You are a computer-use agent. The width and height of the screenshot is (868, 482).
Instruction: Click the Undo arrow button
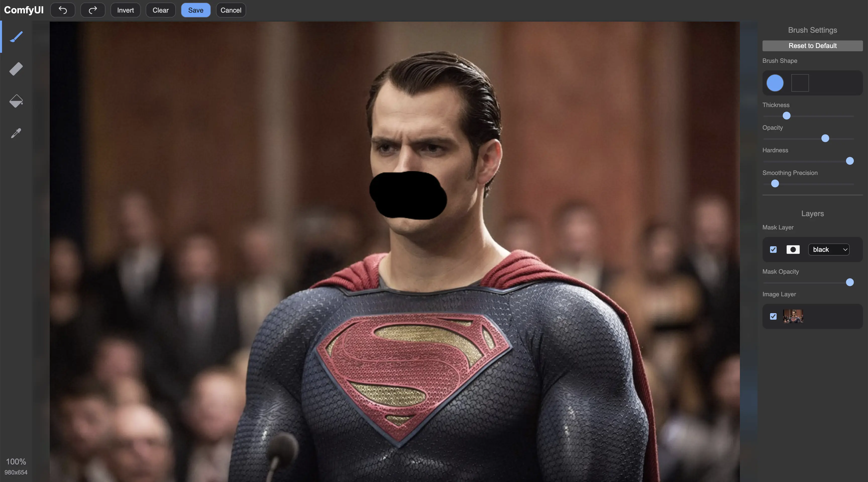coord(63,10)
